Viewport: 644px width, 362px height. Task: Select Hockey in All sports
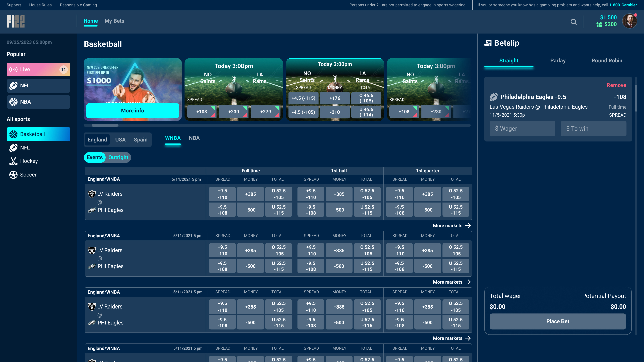(x=29, y=161)
